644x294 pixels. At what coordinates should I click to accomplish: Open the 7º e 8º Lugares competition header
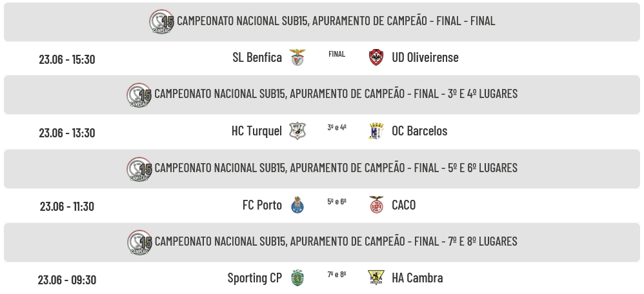coord(322,242)
